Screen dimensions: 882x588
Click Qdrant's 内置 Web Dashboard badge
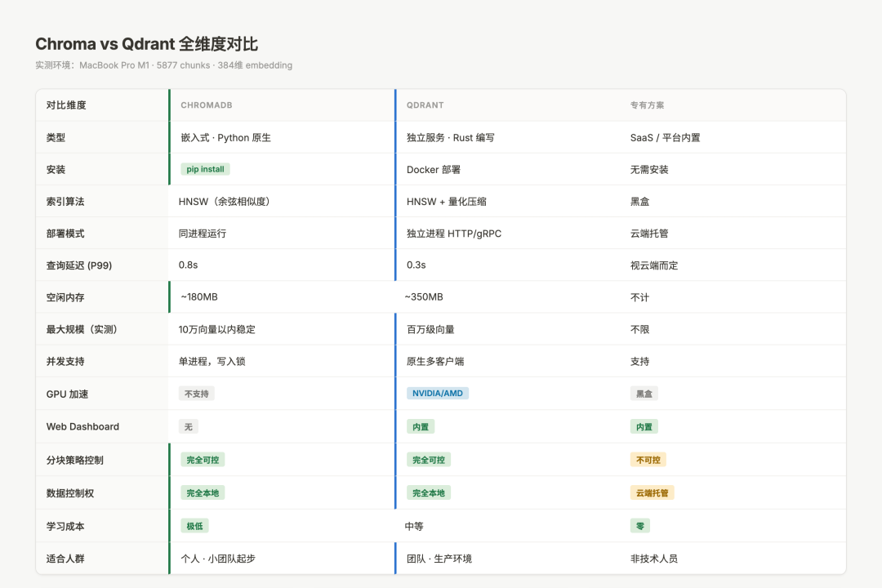(421, 427)
